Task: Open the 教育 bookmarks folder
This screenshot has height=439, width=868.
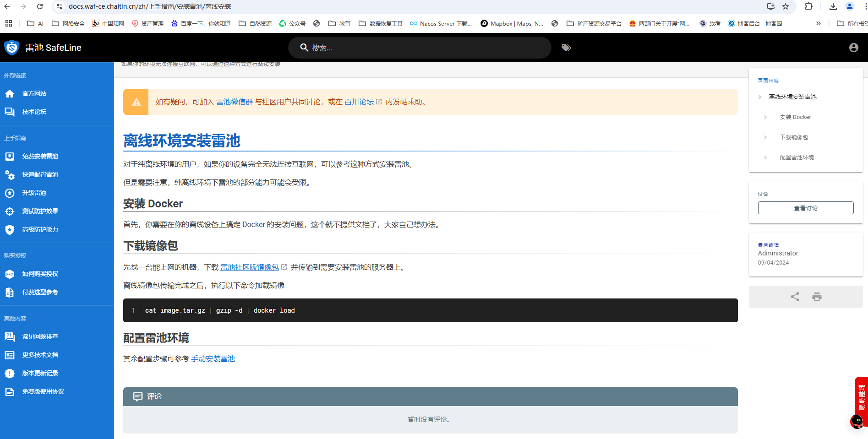Action: coord(339,23)
